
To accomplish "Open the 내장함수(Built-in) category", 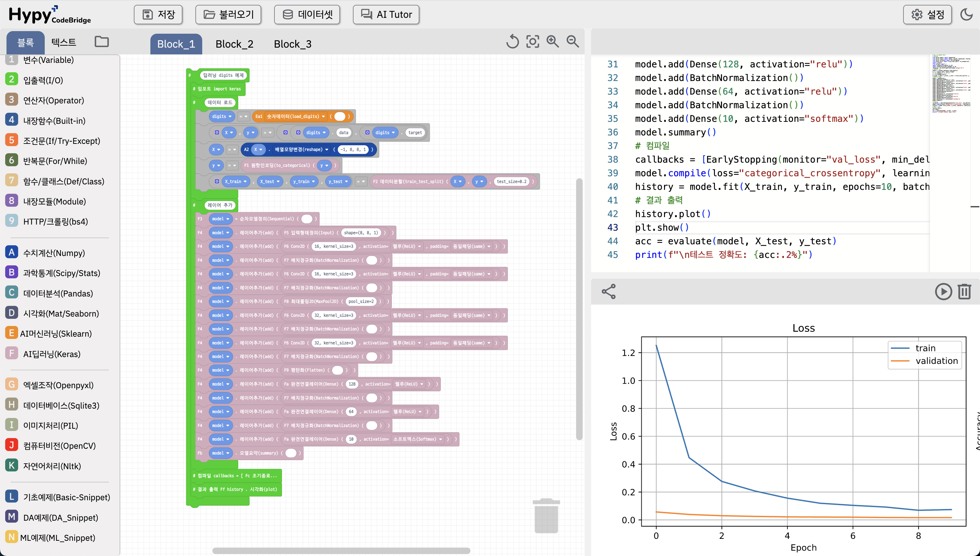I will click(46, 120).
